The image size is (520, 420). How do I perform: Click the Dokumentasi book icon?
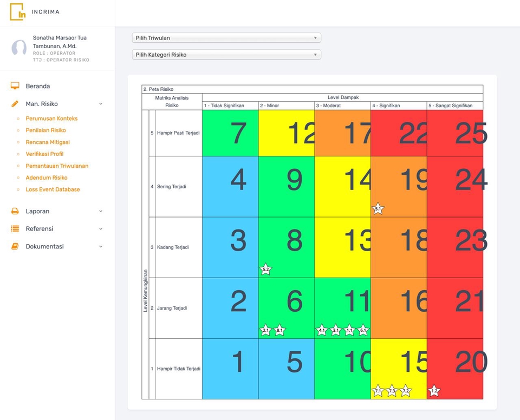tap(15, 246)
